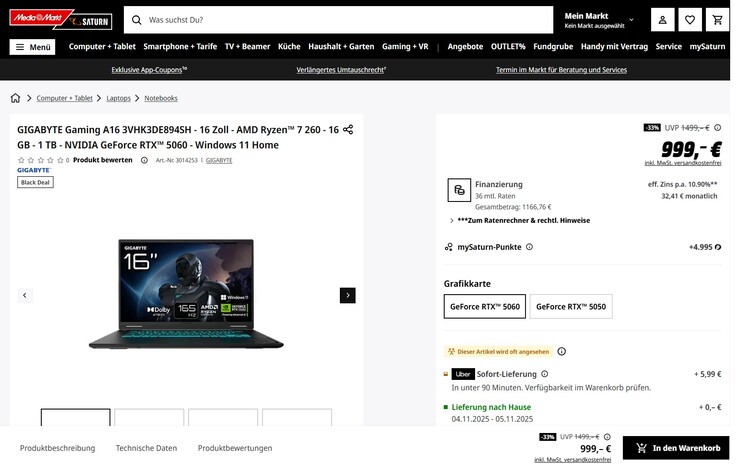Focus the Was suchst Du? search field
The width and height of the screenshot is (738, 470).
click(x=338, y=20)
